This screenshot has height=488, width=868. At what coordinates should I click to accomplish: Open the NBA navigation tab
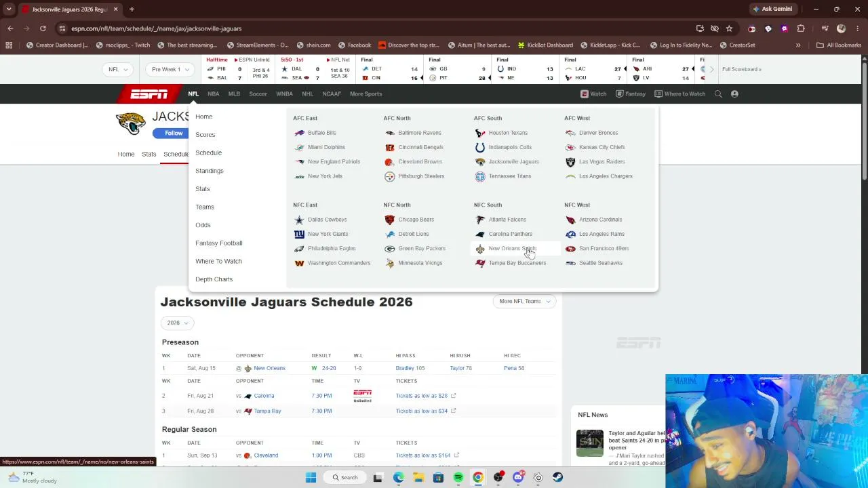click(x=214, y=94)
